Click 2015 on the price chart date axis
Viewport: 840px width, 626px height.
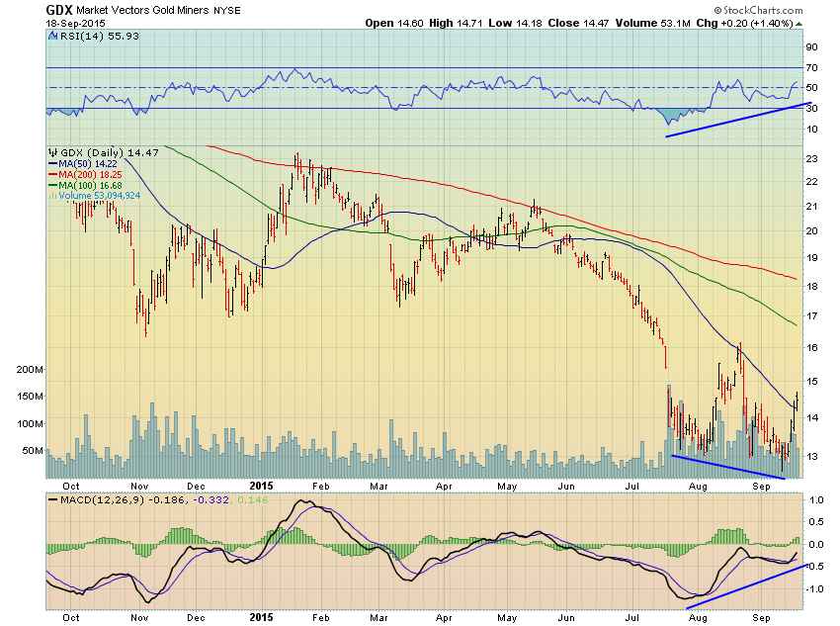pos(262,486)
